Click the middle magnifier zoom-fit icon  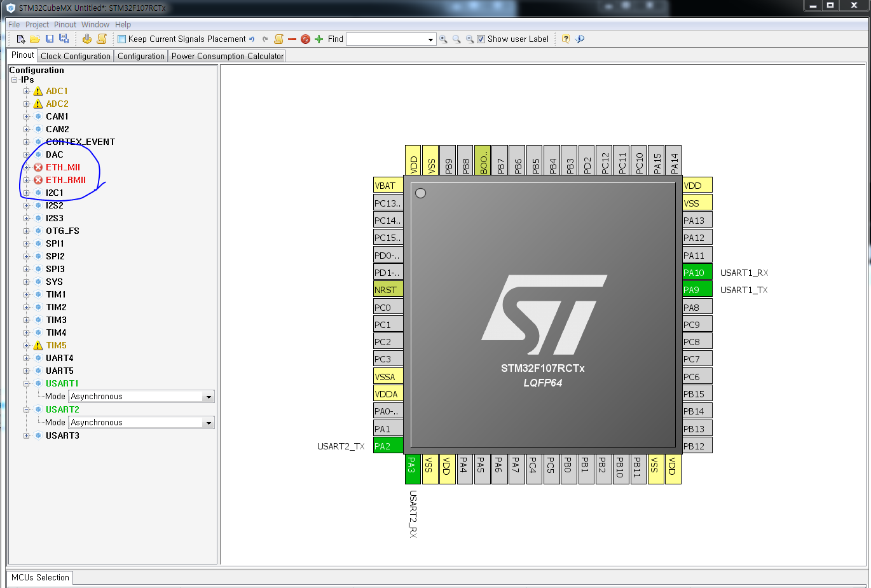point(456,39)
